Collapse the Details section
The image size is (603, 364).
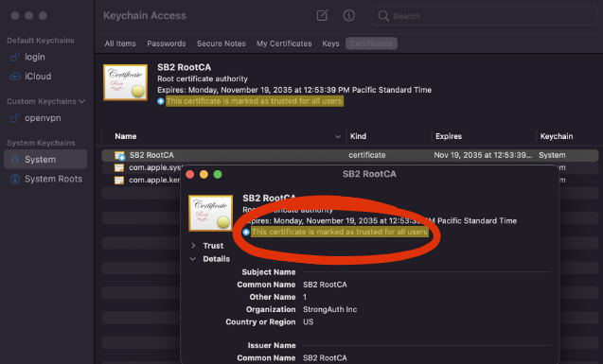click(x=193, y=259)
